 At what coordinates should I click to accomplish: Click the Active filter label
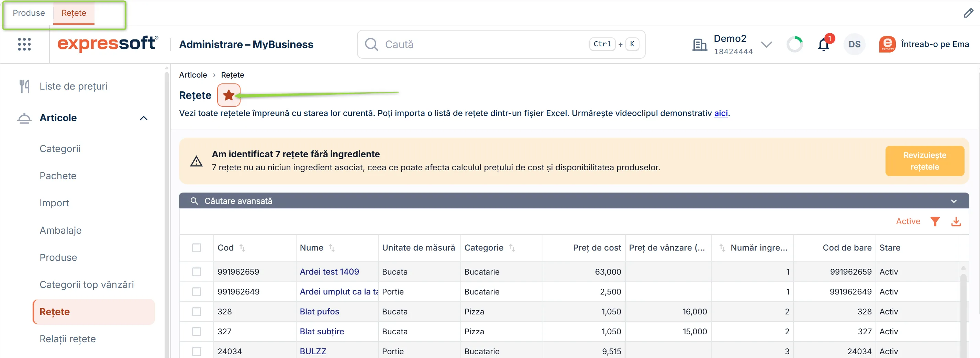tap(908, 221)
